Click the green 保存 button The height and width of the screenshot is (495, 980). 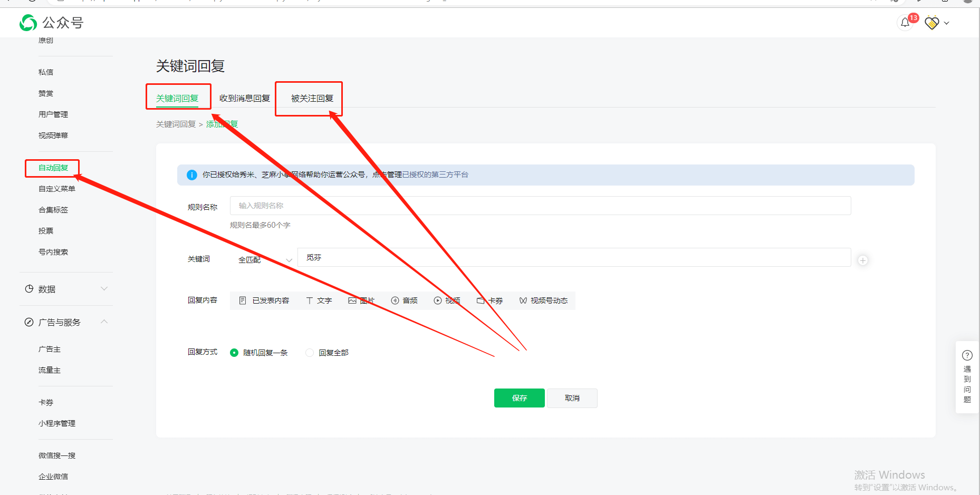[519, 398]
